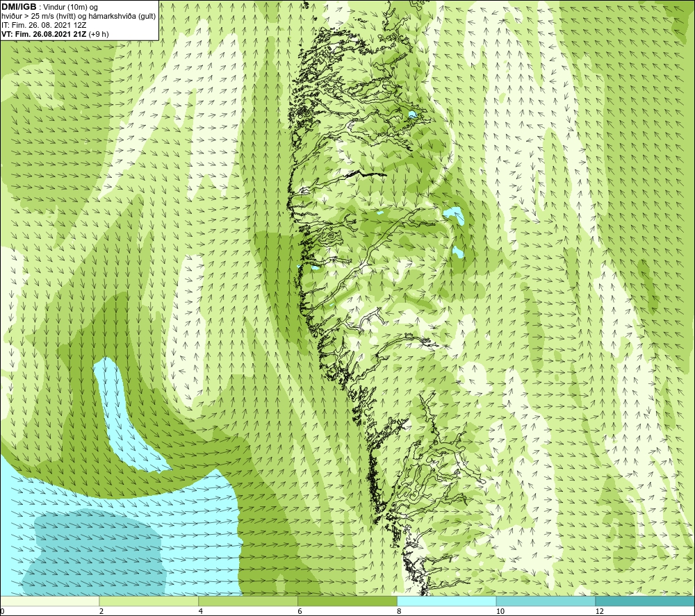Select the palest 0–2 color scale segment
The height and width of the screenshot is (616, 695).
point(49,601)
